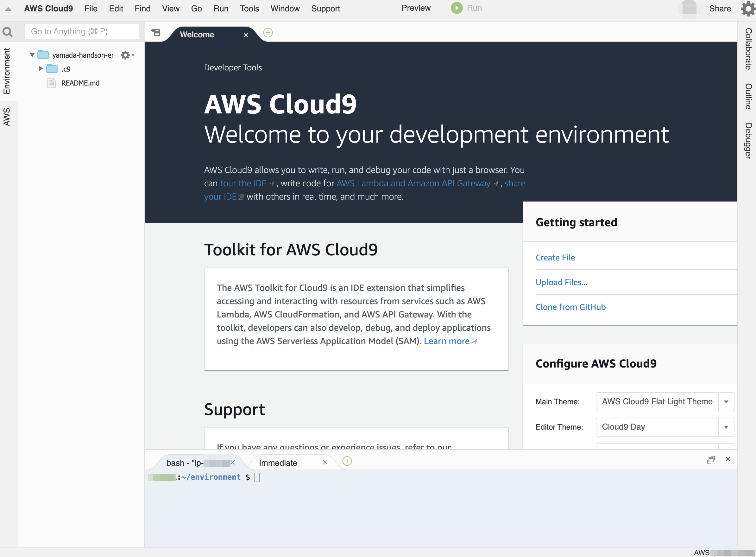Click the Clone from GitHub link
Image resolution: width=756 pixels, height=557 pixels.
pyautogui.click(x=571, y=307)
